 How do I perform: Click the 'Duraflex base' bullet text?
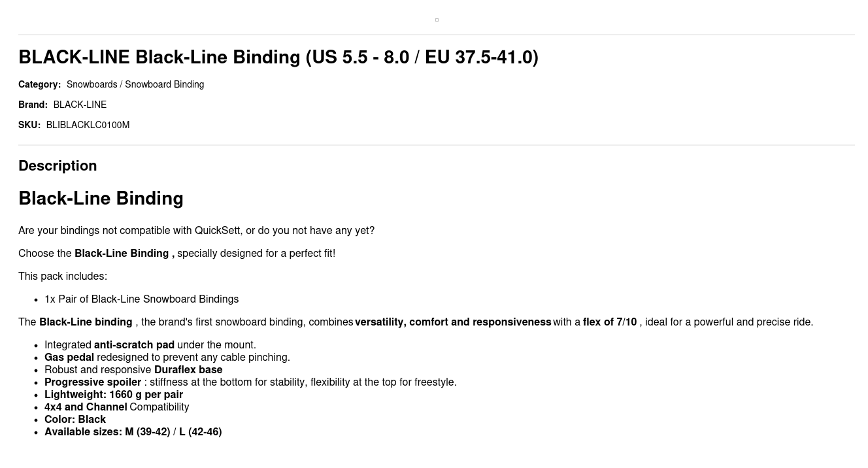point(188,370)
